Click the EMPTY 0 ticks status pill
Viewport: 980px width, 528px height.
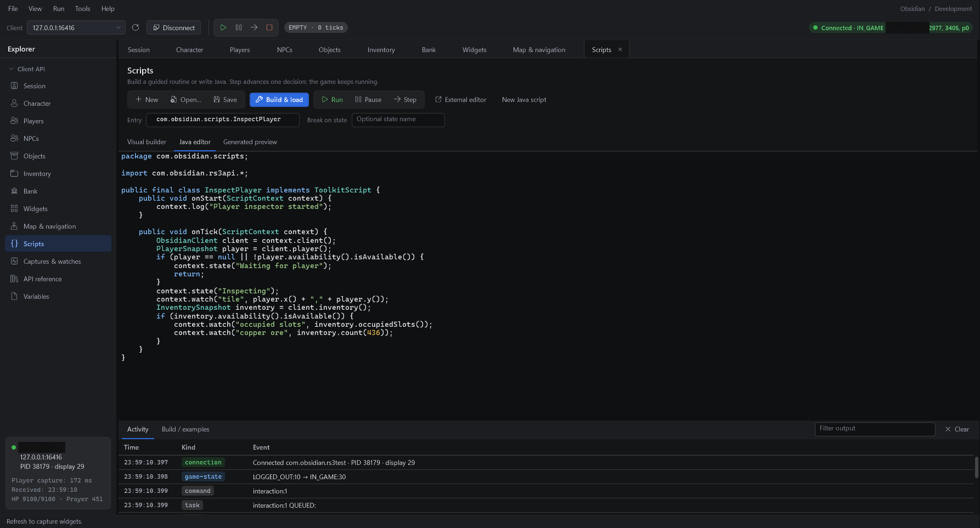coord(316,27)
